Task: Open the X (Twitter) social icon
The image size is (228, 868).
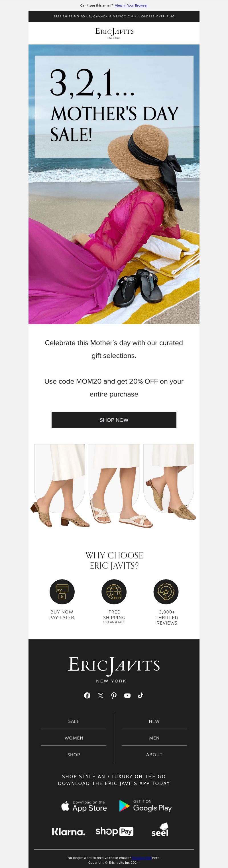Action: (100, 696)
